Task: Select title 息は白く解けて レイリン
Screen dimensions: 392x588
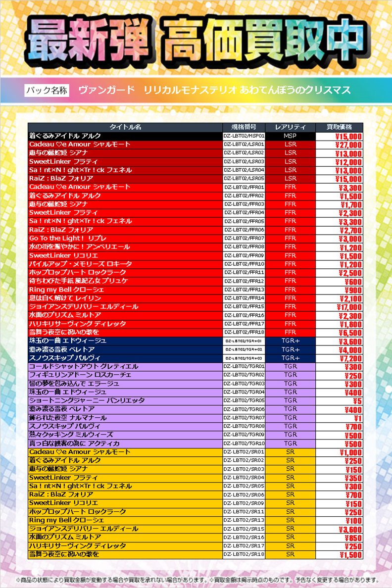Action: pos(65,298)
